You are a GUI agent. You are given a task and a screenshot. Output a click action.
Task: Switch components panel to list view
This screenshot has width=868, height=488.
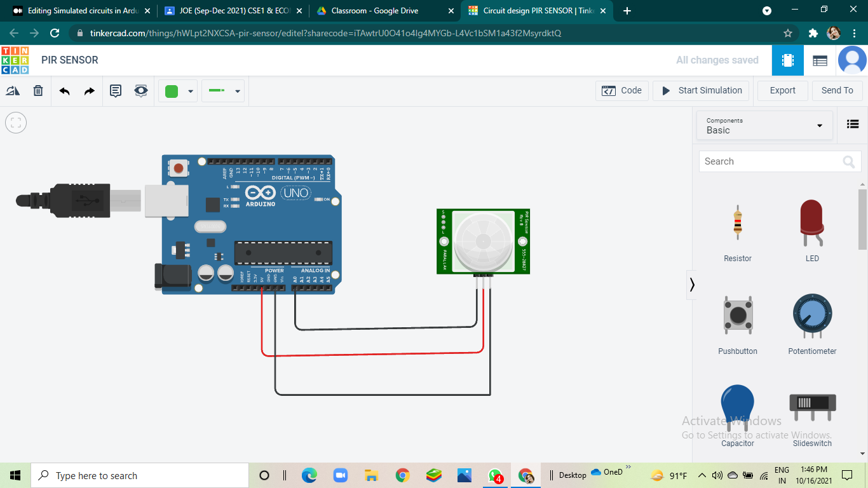(853, 124)
